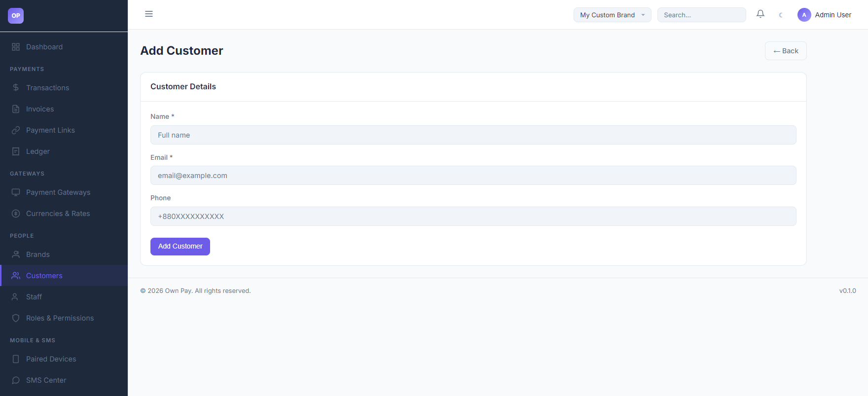The height and width of the screenshot is (396, 868).
Task: Open the notifications bell
Action: click(x=760, y=14)
